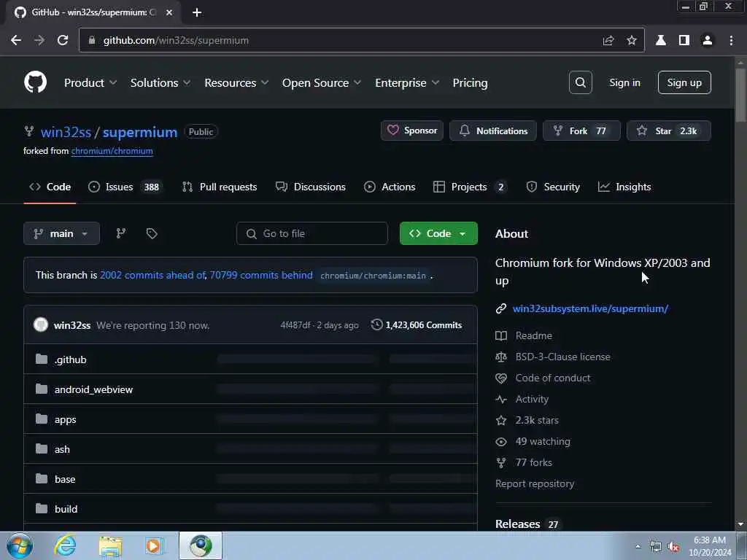
Task: Open the GitHub search magnifier button
Action: [x=580, y=82]
